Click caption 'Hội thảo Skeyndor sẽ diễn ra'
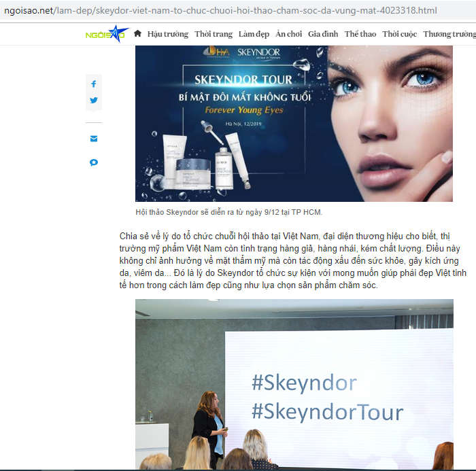476x471 pixels. 229,212
